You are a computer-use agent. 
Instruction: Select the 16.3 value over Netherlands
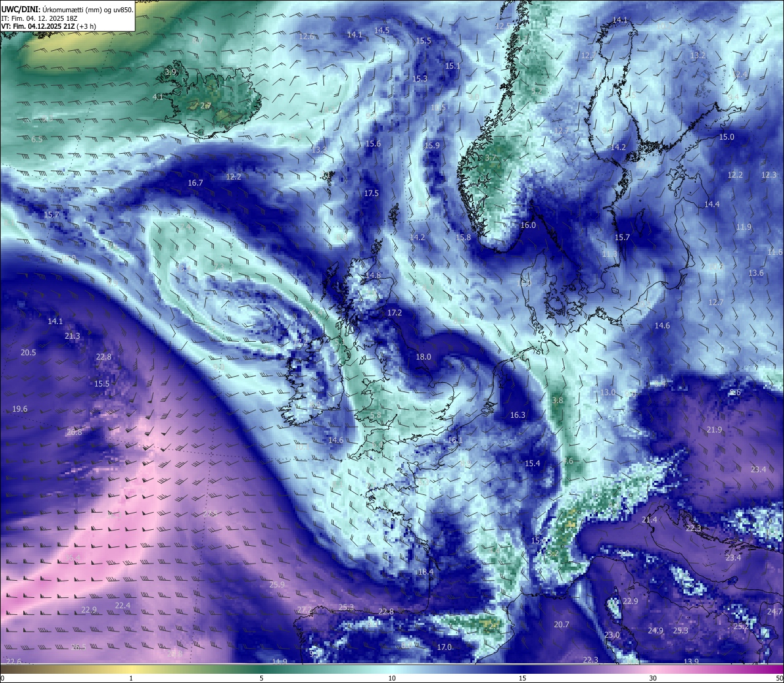pyautogui.click(x=518, y=415)
